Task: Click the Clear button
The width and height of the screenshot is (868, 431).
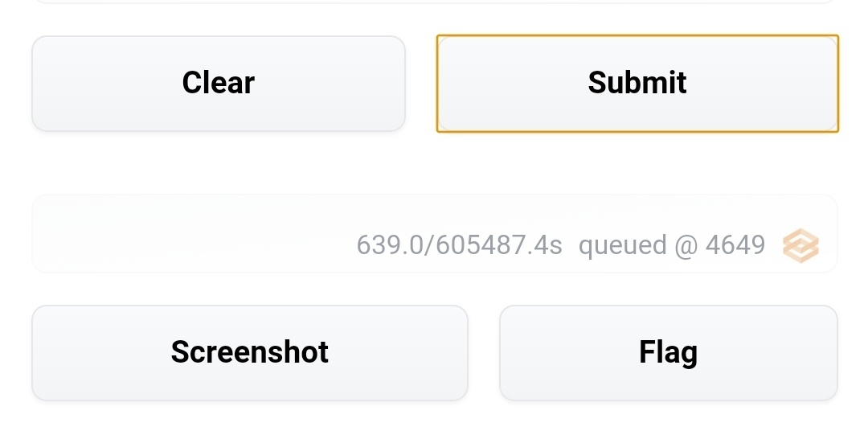Action: coord(219,84)
